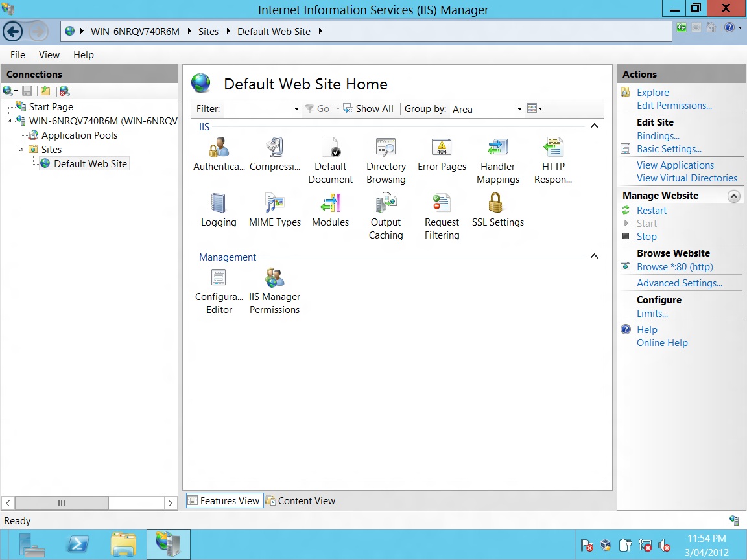747x560 pixels.
Task: Click the Back navigation arrow
Action: click(12, 32)
